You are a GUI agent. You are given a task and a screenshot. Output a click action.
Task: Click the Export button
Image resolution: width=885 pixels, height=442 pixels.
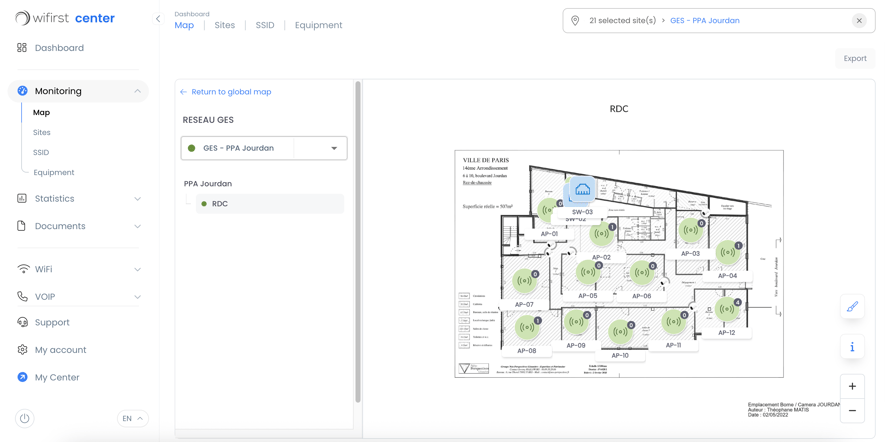pyautogui.click(x=855, y=58)
